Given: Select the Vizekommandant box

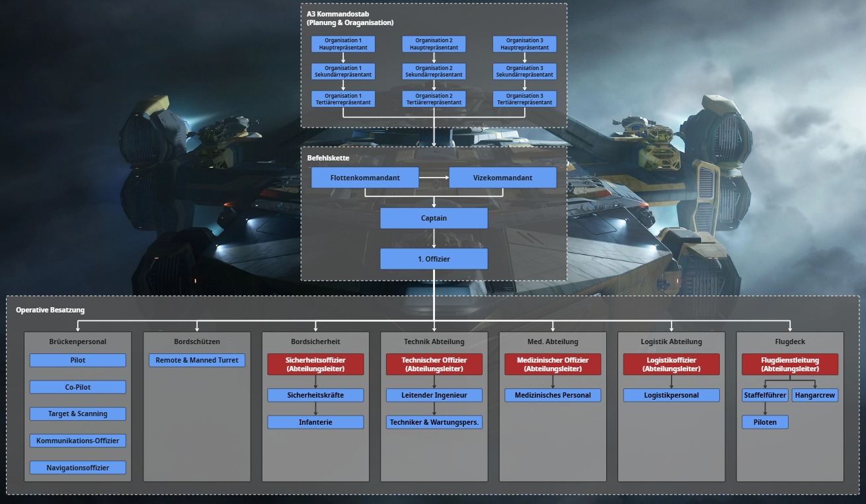Looking at the screenshot, I should coord(502,178).
